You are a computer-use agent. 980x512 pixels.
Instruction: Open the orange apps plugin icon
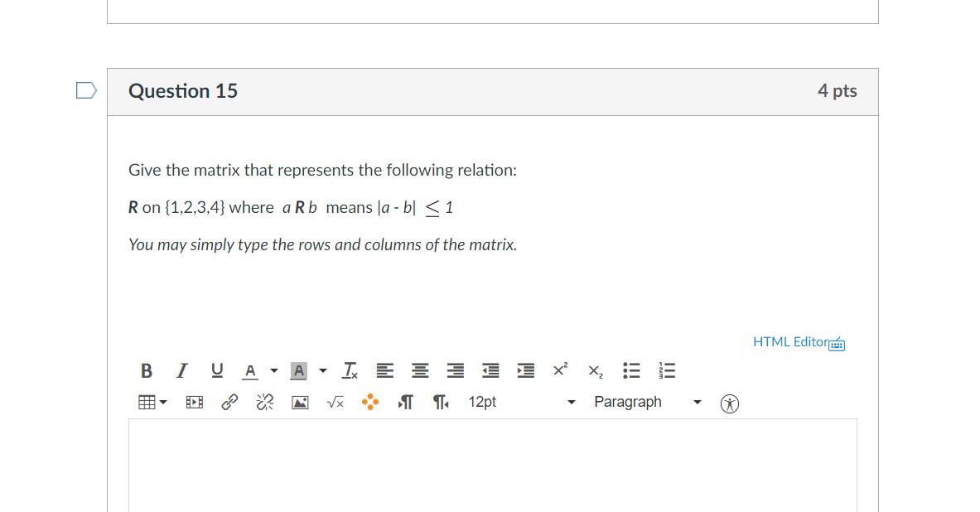(370, 402)
